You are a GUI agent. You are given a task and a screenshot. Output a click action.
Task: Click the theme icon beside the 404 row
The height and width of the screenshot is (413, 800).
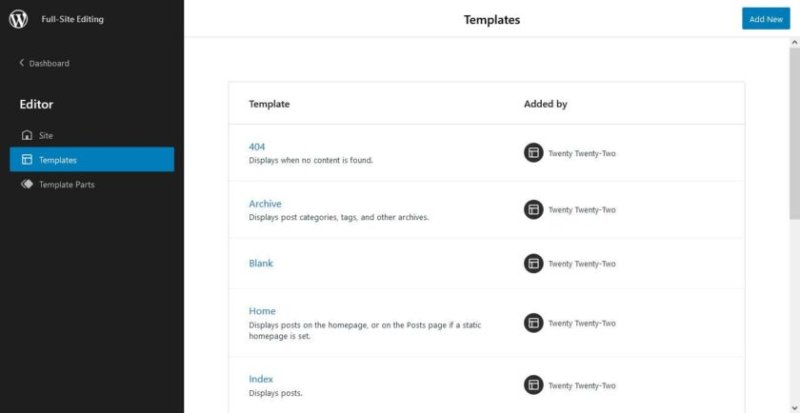pyautogui.click(x=534, y=153)
